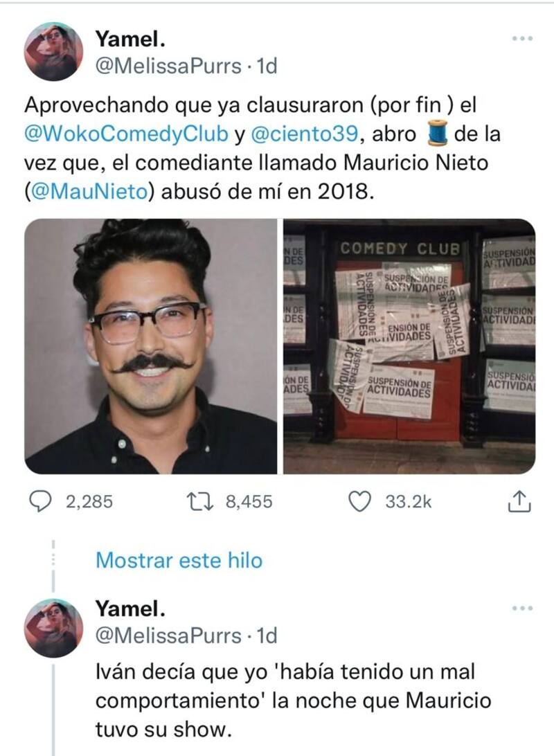Tap the share upload icon
Screen dimensions: 554x756
(x=519, y=501)
